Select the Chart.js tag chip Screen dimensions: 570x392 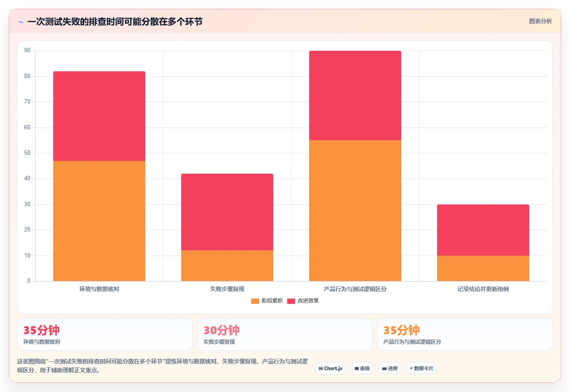pos(330,368)
